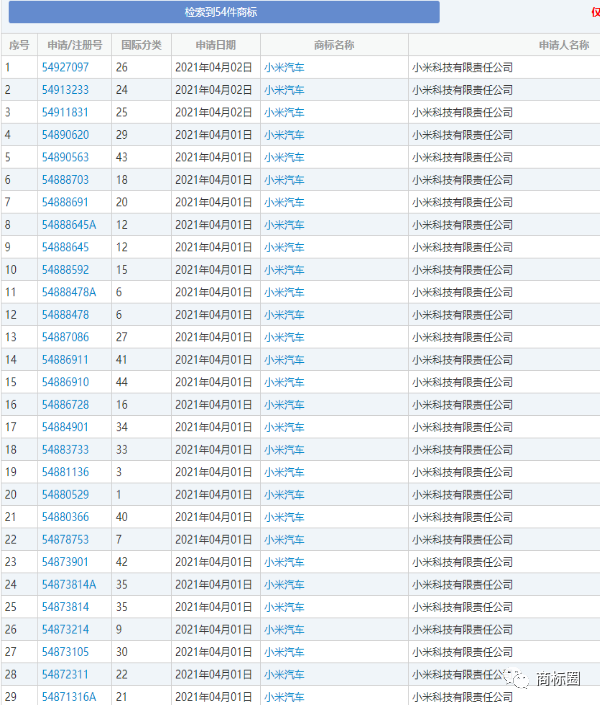Click the 检索到54件商标 results button

(x=220, y=12)
